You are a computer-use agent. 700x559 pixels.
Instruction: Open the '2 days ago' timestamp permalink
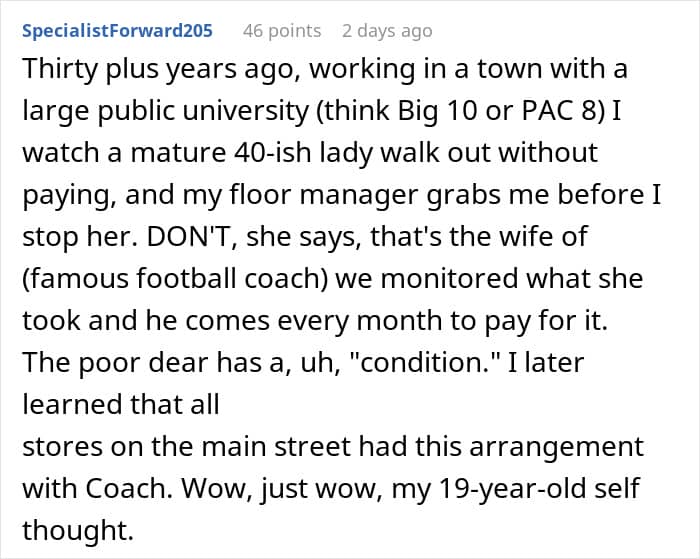[386, 30]
